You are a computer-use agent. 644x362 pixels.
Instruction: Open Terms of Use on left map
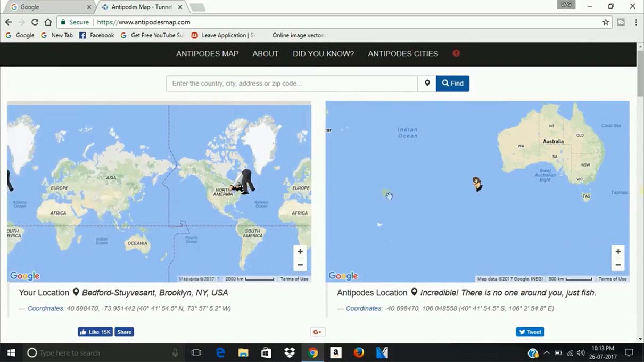point(294,279)
